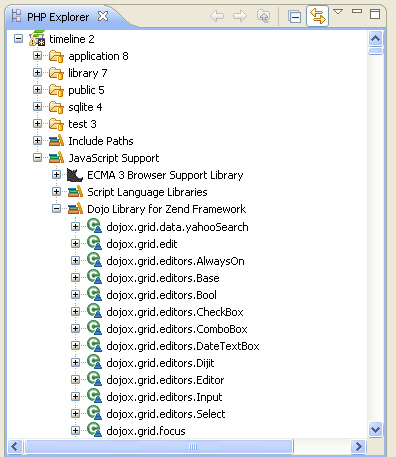Expand the dojox.grid.editors.Editor node
396x457 pixels.
click(x=75, y=380)
